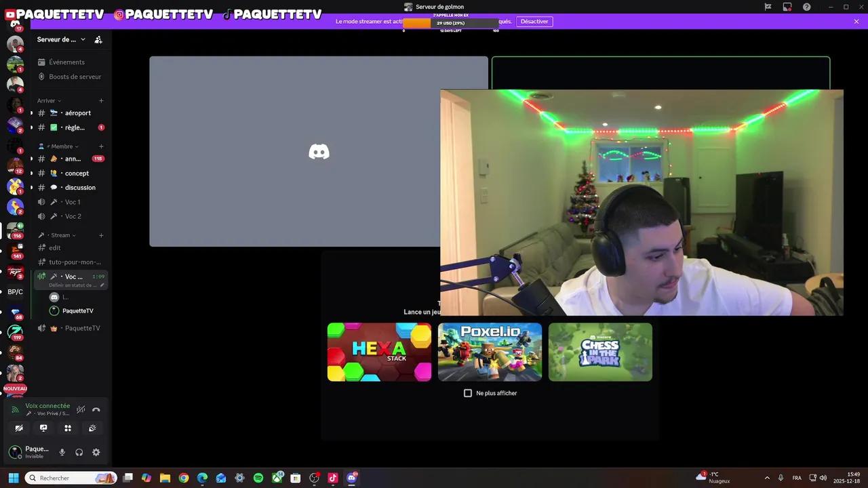868x488 pixels.
Task: Edit the voice channel status pencil
Action: (x=102, y=285)
